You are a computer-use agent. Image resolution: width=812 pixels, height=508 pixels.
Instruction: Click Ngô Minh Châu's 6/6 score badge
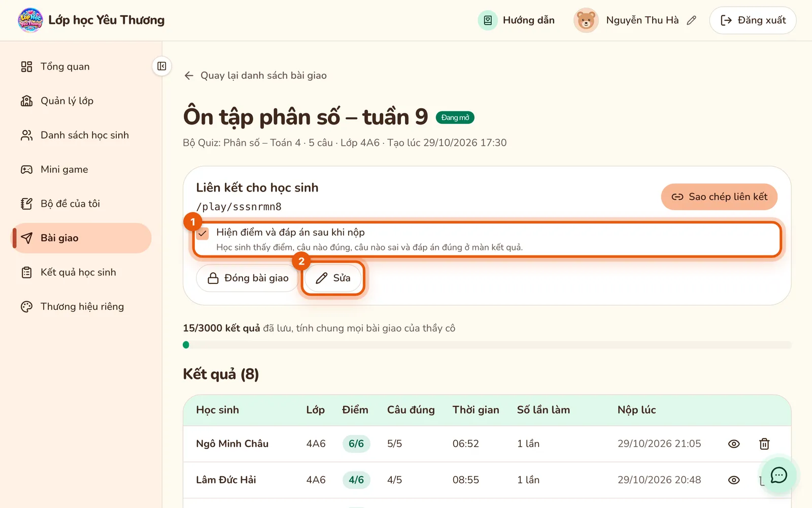coord(356,443)
